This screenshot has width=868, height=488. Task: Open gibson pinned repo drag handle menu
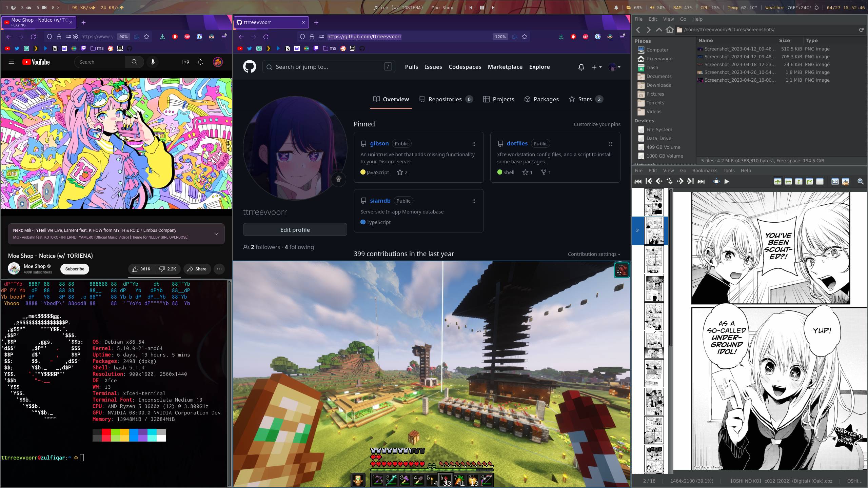point(474,144)
